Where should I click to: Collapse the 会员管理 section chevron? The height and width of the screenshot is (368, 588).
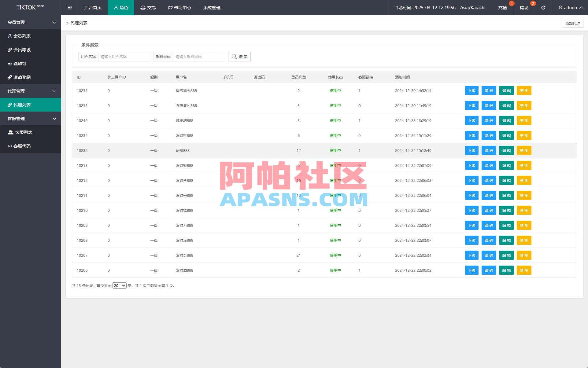[54, 22]
